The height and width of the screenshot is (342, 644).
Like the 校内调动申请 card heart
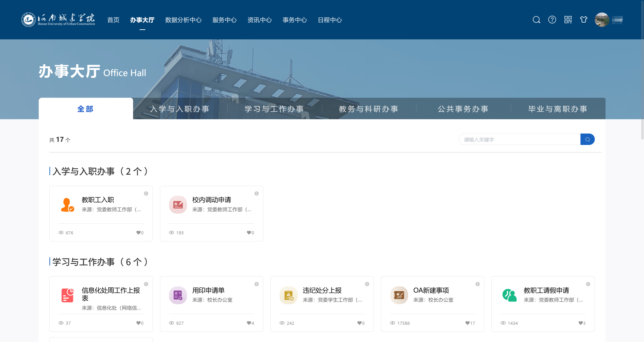pos(249,233)
